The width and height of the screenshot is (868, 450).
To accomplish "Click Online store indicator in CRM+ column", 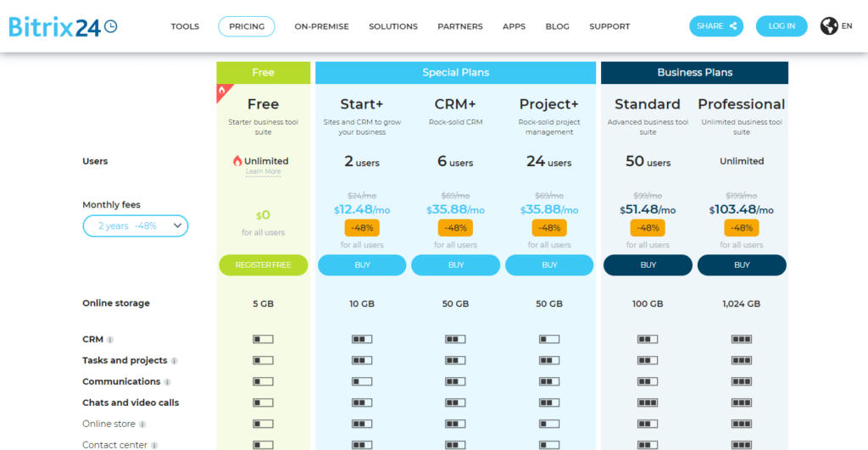I will pos(455,424).
